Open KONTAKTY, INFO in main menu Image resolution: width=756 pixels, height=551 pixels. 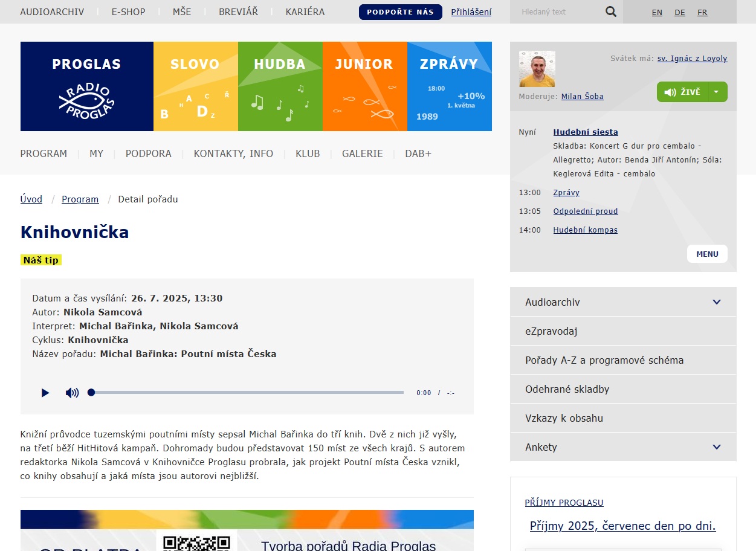[233, 153]
